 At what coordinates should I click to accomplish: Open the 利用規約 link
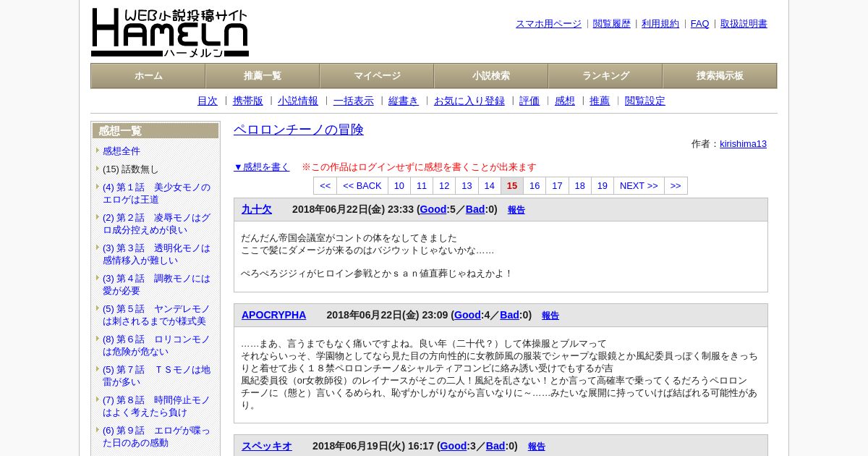coord(660,24)
